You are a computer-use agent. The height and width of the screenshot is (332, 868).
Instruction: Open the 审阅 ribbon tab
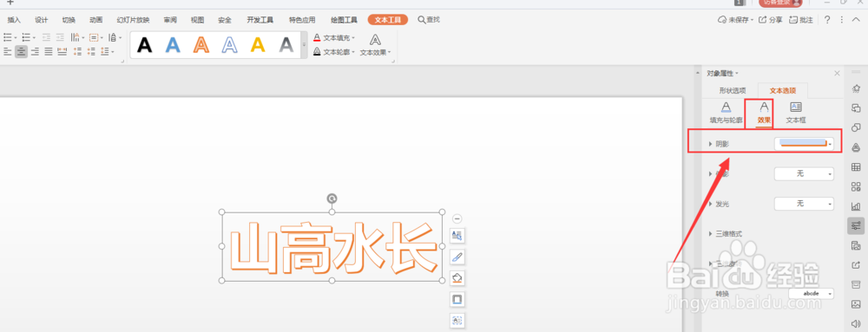tap(170, 20)
